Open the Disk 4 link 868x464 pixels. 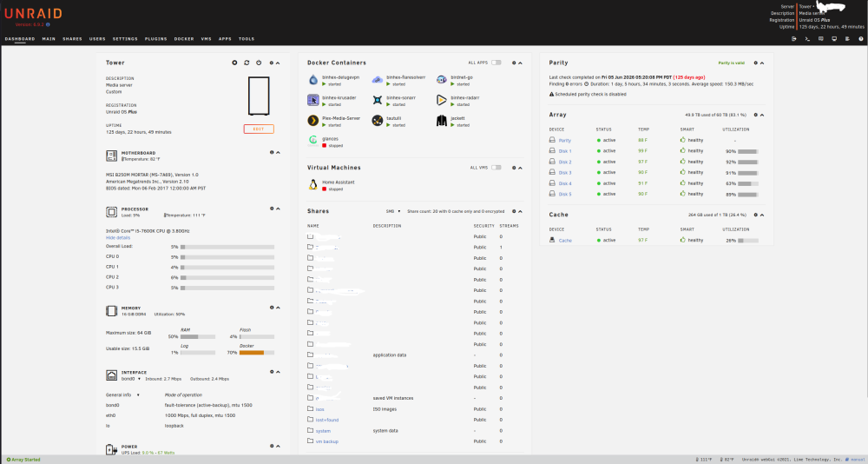[x=565, y=183]
